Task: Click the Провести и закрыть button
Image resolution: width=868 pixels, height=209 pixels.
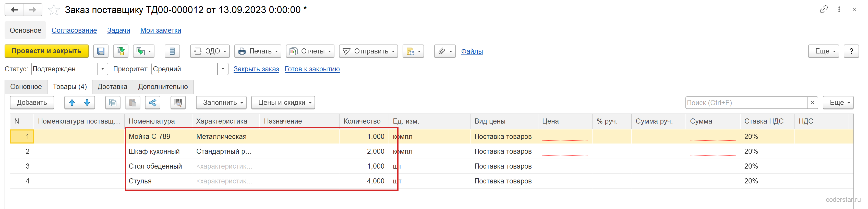Action: [x=46, y=51]
